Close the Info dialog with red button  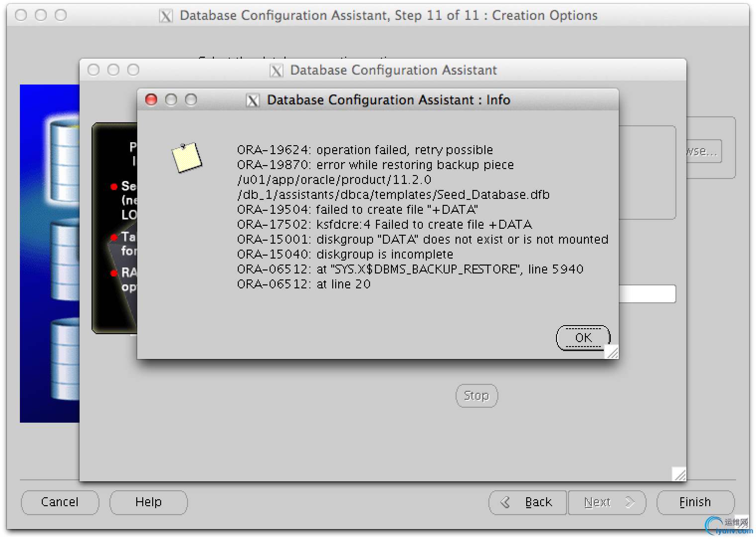[x=151, y=100]
